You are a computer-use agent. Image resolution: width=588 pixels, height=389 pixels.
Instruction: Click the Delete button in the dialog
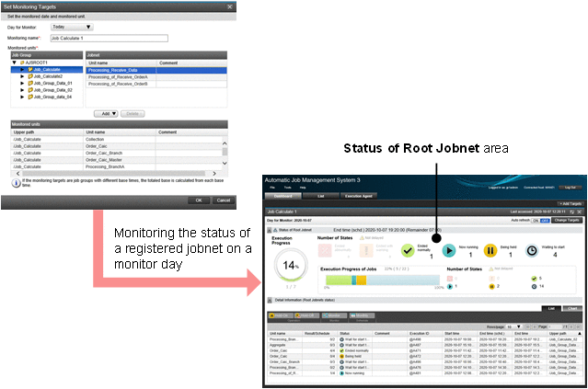coord(133,113)
